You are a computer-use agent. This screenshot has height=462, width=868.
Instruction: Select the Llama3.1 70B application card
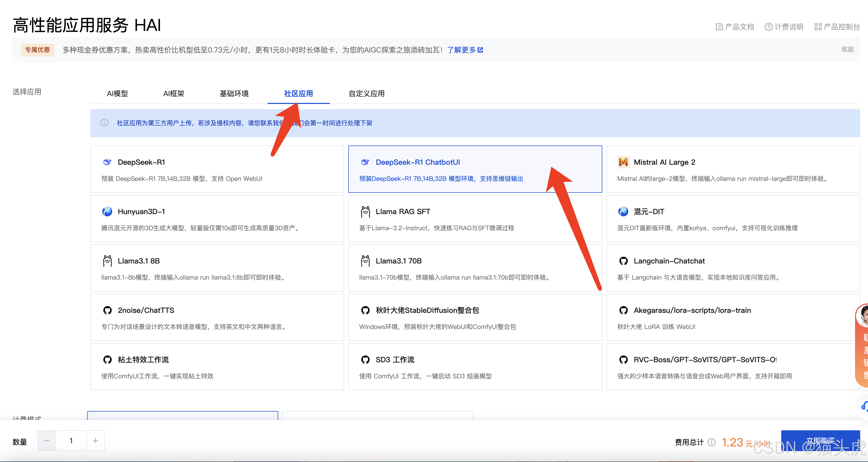click(475, 268)
